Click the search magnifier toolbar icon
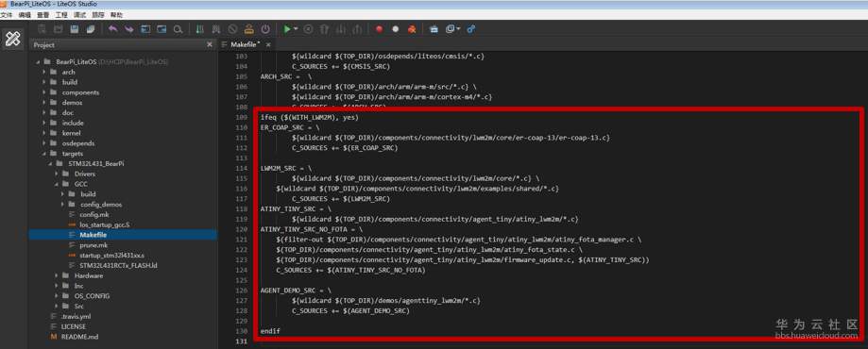Screen dimensions: 868x349 (178, 28)
